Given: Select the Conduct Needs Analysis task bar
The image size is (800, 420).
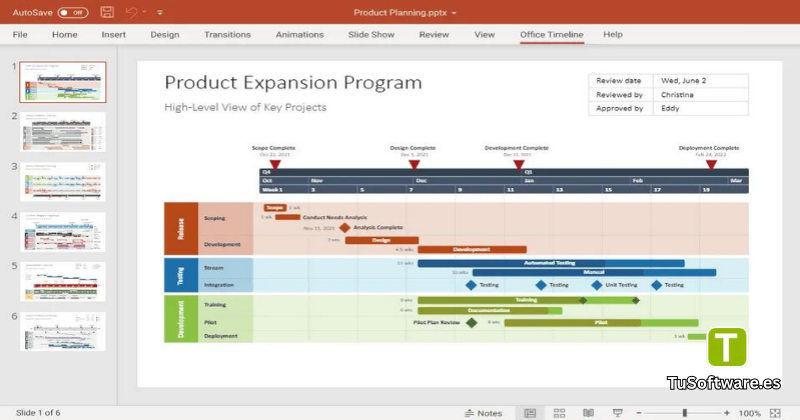Looking at the screenshot, I should tap(288, 217).
